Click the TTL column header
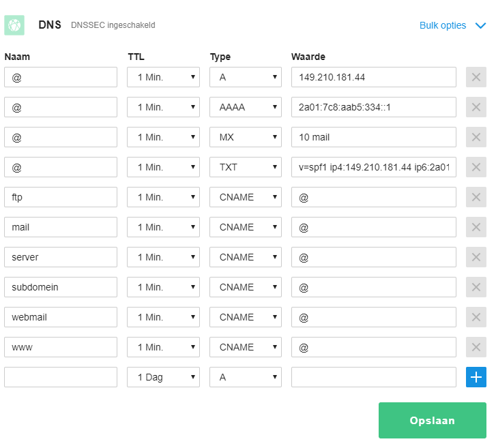 coord(136,57)
